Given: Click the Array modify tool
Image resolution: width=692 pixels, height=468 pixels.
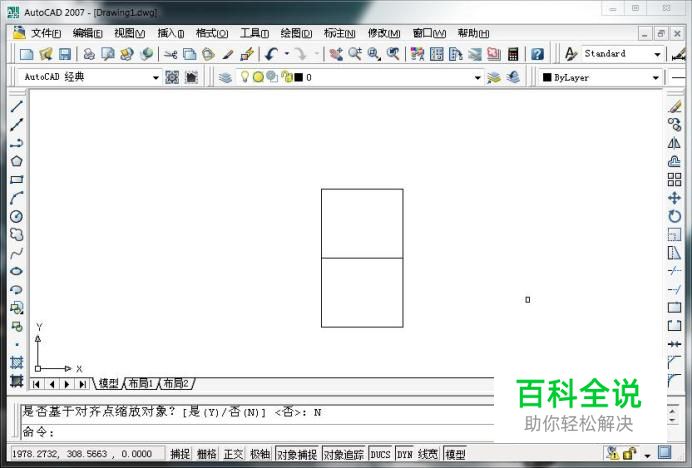Looking at the screenshot, I should click(674, 180).
